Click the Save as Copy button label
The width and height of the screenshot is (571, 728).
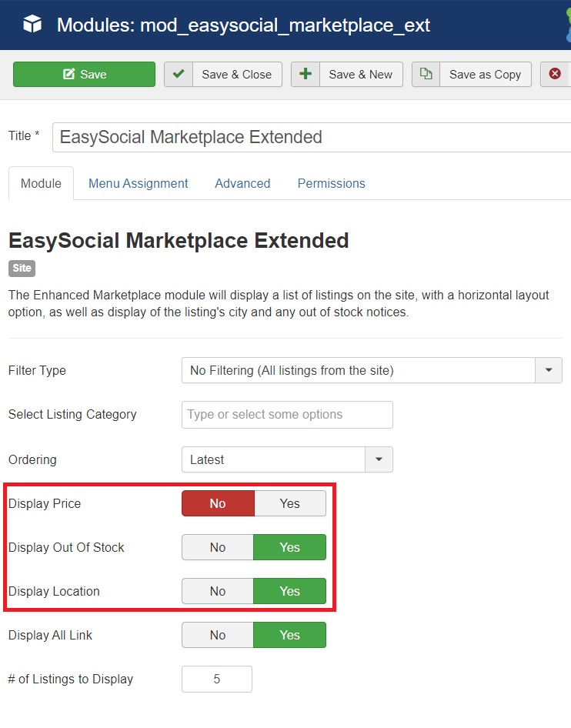[485, 75]
